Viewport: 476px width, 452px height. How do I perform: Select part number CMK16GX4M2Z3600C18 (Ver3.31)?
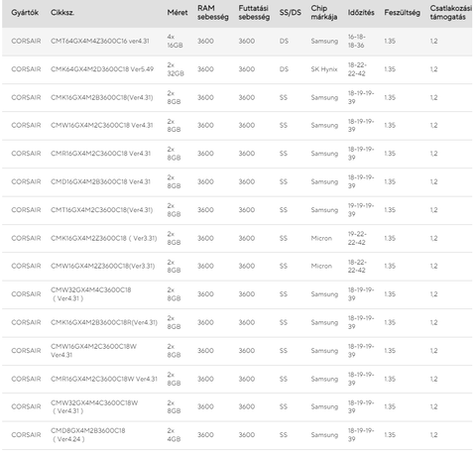pos(104,238)
